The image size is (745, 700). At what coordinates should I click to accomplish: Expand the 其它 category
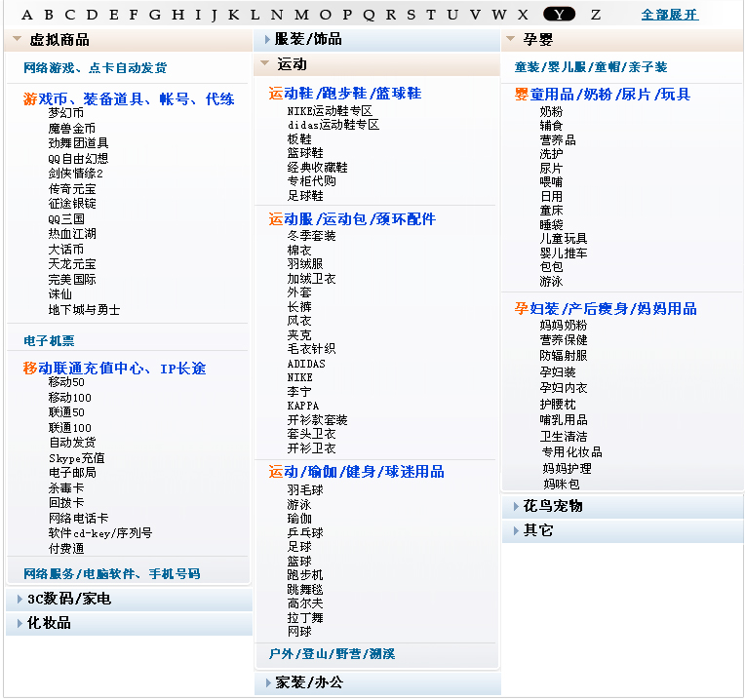click(537, 530)
